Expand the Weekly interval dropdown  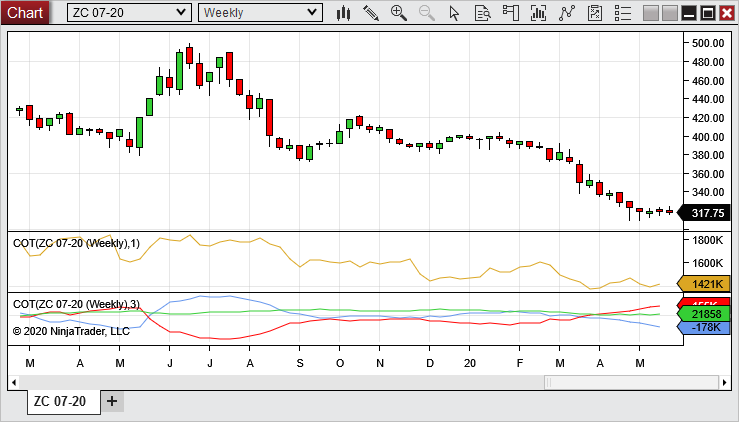pyautogui.click(x=260, y=12)
